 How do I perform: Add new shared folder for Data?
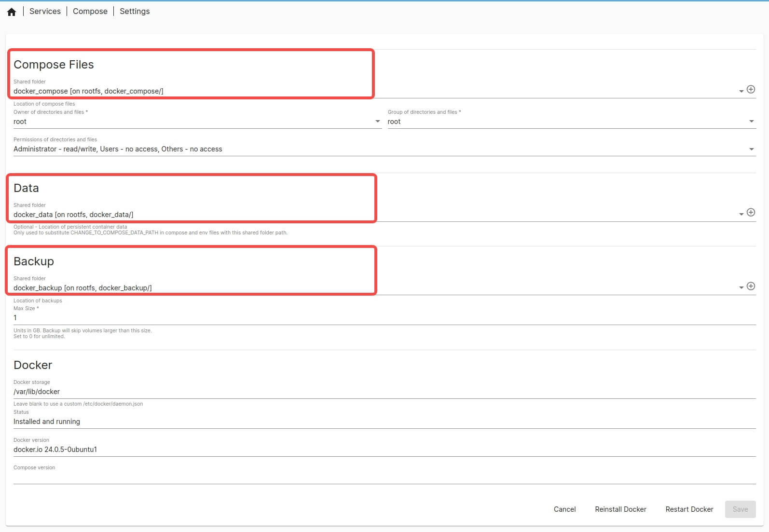tap(751, 213)
